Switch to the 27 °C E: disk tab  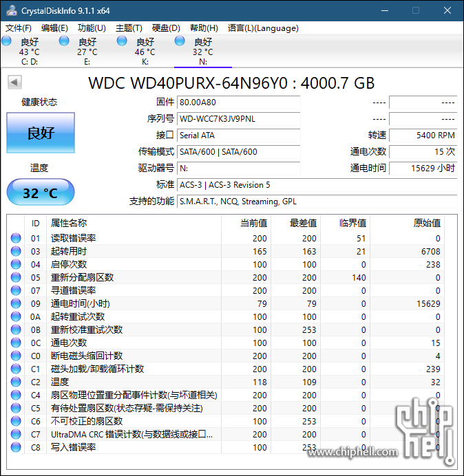coord(87,51)
